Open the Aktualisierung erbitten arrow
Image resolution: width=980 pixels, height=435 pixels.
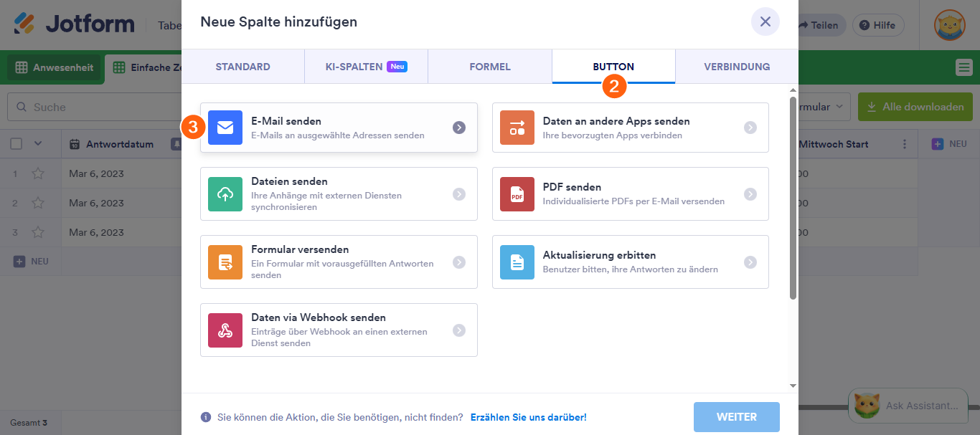[x=750, y=262]
